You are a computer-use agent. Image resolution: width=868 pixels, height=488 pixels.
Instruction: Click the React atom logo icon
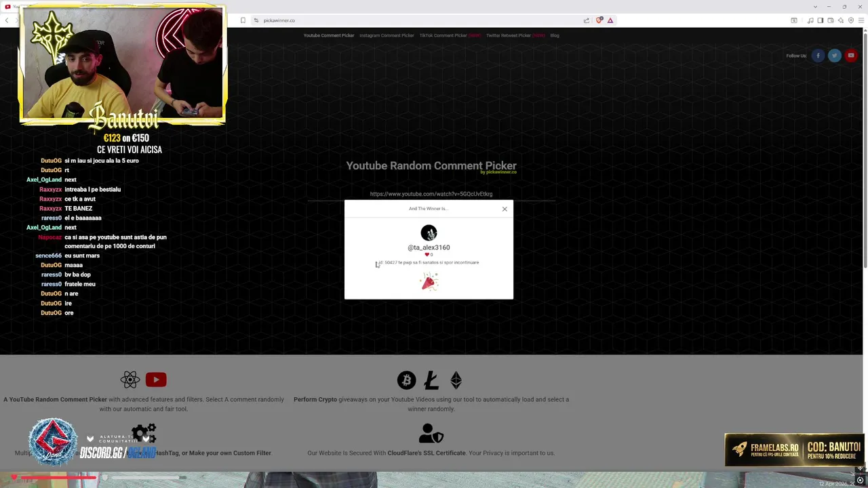(x=130, y=380)
